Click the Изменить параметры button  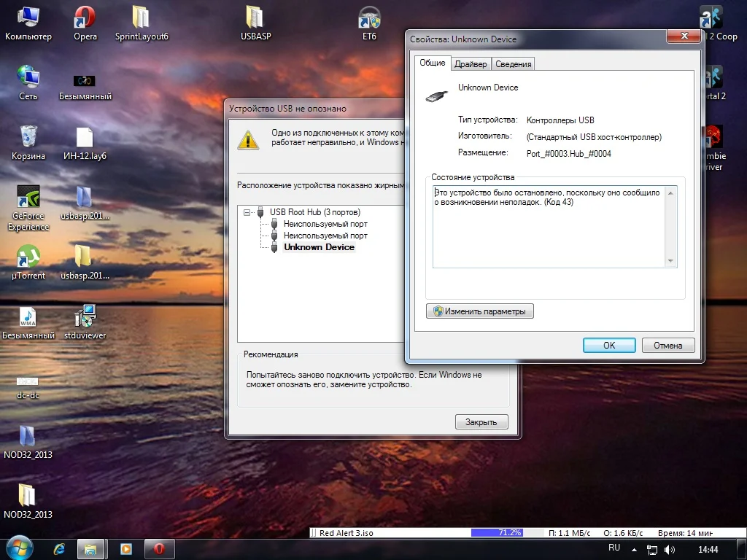[480, 311]
